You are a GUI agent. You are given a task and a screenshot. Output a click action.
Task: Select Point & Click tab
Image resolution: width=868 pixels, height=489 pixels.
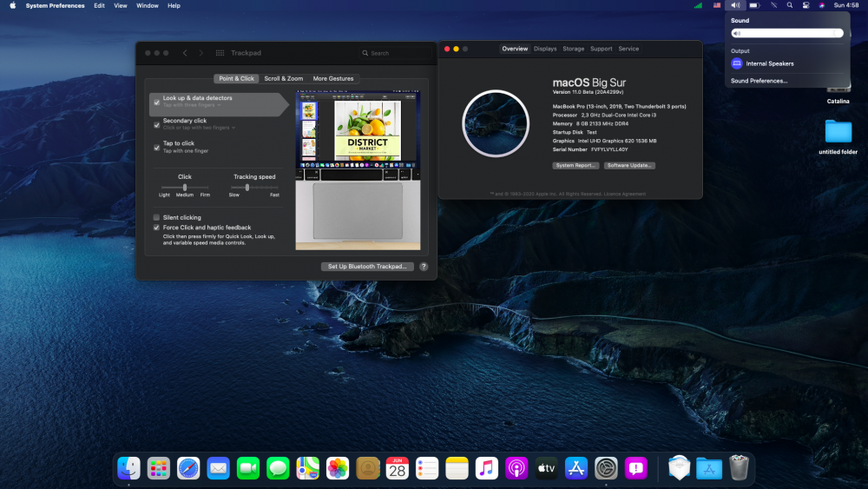(x=236, y=79)
